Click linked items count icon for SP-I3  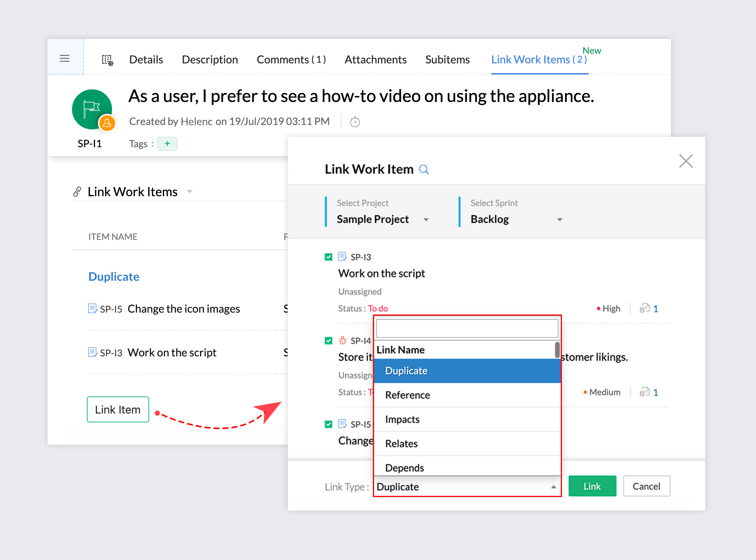(645, 309)
